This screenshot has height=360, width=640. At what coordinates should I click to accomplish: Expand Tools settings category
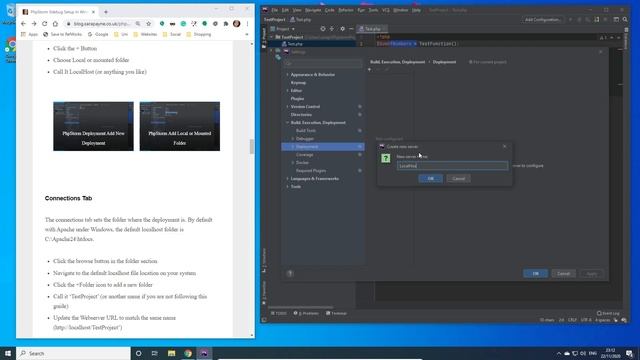(287, 187)
